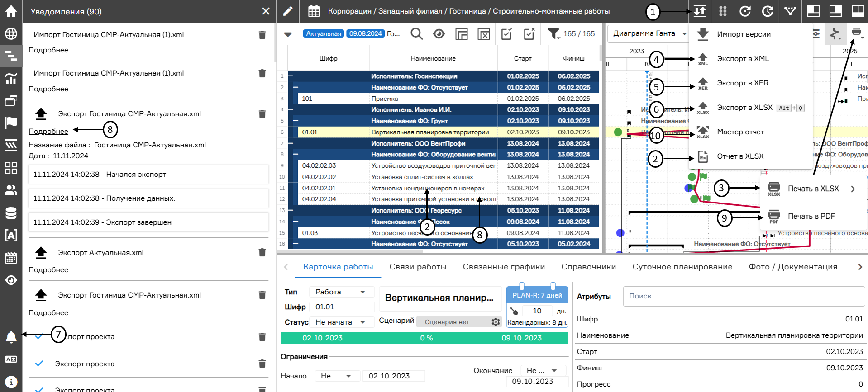Click the nine-dot grid icon in the header
Viewport: 868px width, 392px height.
[x=723, y=11]
